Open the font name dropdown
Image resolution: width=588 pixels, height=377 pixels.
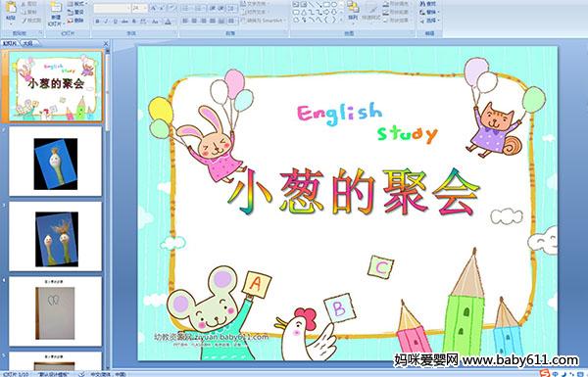pyautogui.click(x=112, y=8)
